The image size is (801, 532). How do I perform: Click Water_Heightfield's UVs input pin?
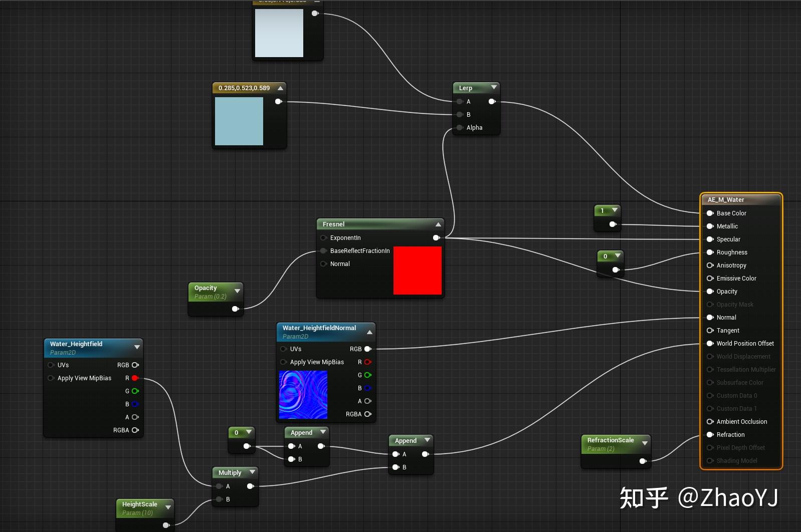[51, 365]
